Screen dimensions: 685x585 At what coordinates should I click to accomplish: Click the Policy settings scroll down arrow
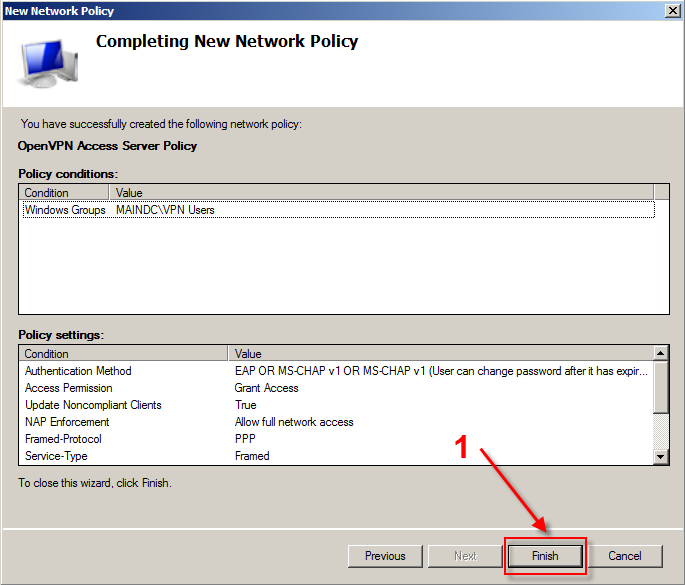pyautogui.click(x=660, y=457)
